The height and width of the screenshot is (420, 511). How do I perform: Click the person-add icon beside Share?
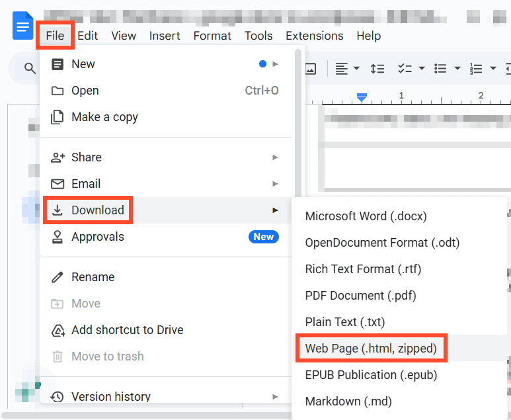click(x=58, y=157)
